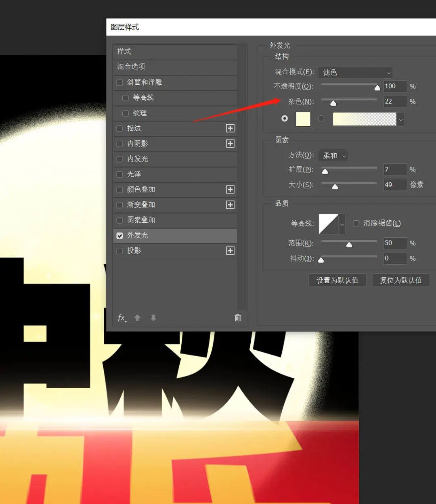Click the 复位为默认值 button
This screenshot has width=436, height=504.
(x=400, y=280)
